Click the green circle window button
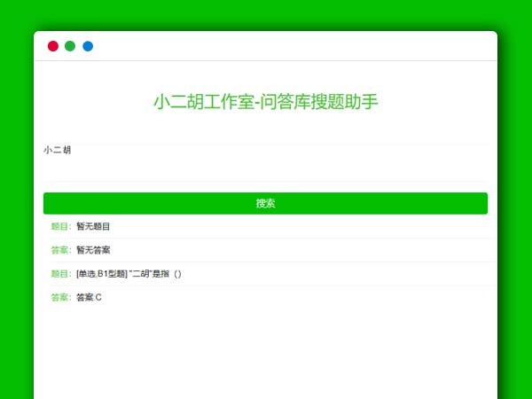The image size is (532, 399). tap(70, 46)
